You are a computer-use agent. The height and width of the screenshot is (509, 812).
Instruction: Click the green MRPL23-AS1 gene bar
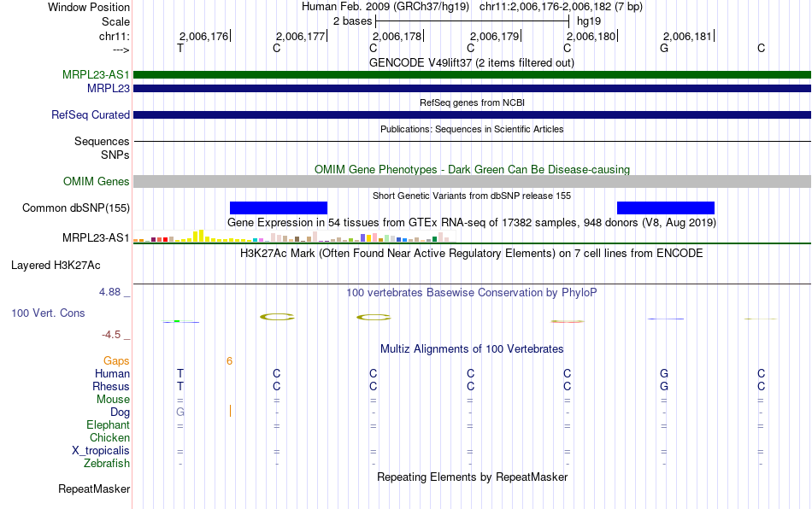point(472,74)
